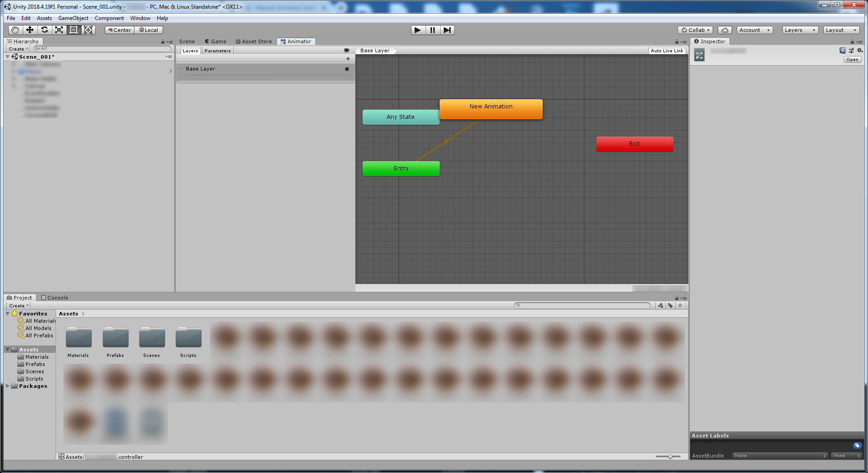868x473 pixels.
Task: Select the Rotate tool
Action: click(44, 30)
